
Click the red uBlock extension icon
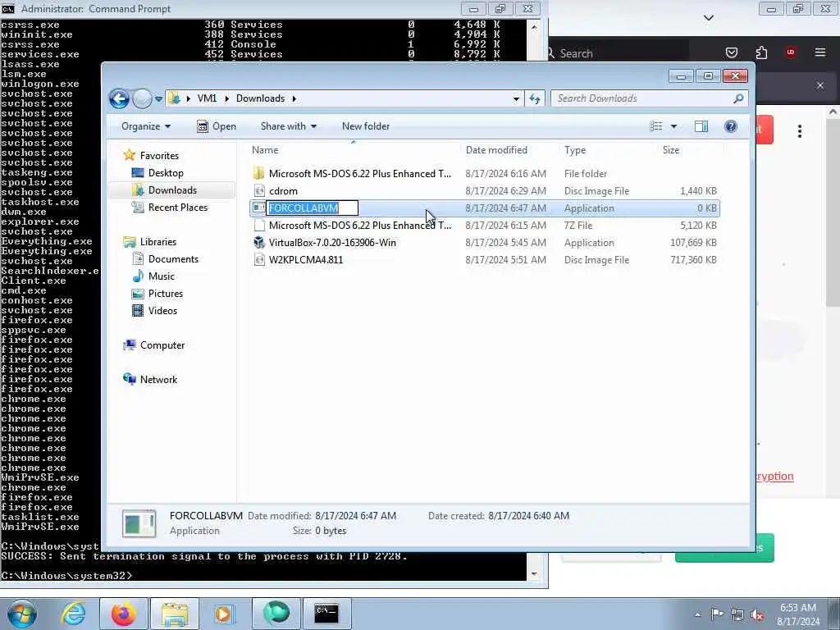tap(790, 52)
